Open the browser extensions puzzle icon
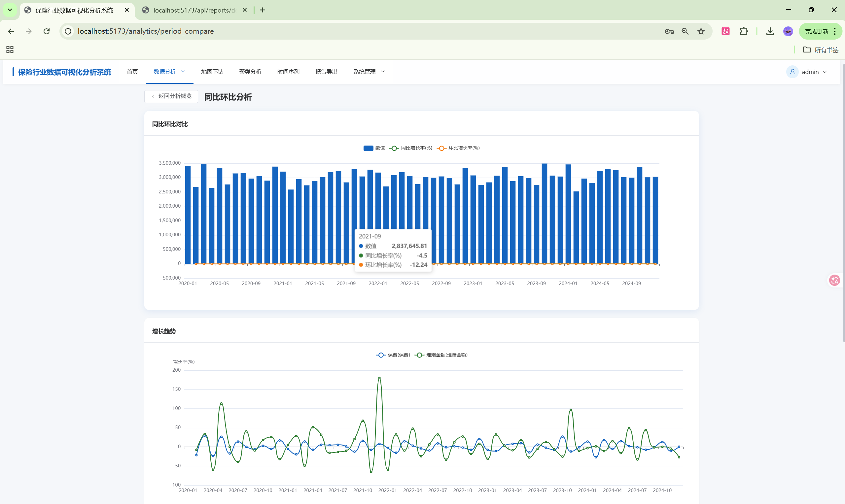845x504 pixels. pos(744,31)
